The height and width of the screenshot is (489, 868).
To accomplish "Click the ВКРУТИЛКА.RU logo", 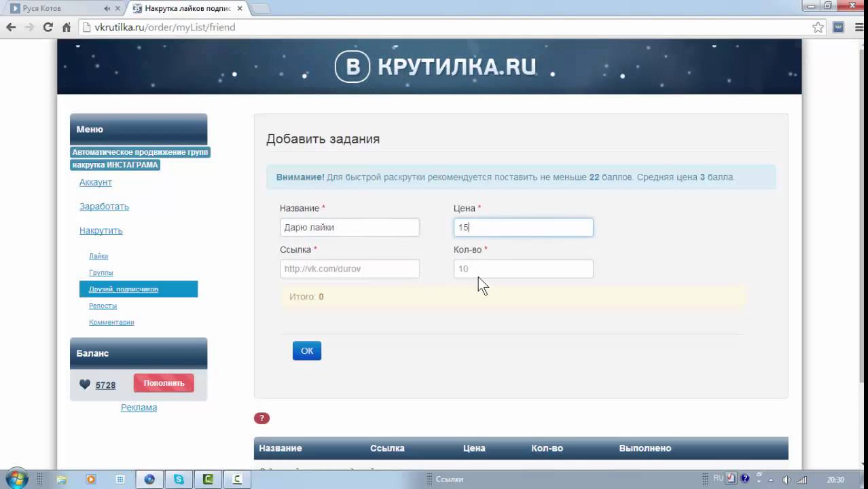I will (435, 67).
